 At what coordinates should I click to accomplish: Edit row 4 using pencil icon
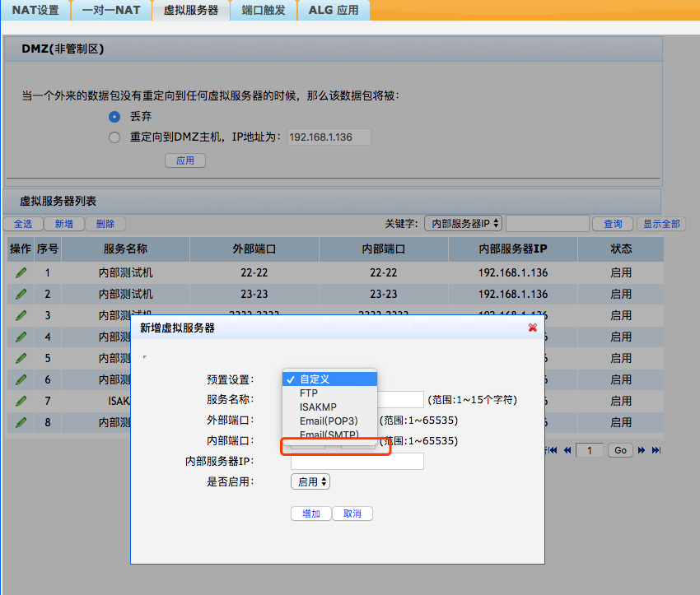[21, 337]
